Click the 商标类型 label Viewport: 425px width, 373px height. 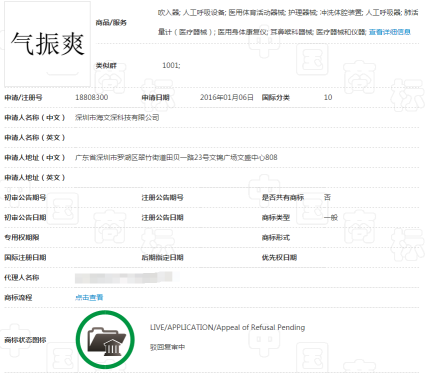pos(276,218)
